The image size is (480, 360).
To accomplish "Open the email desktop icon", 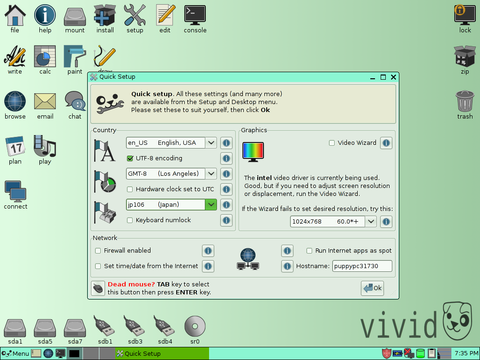I will point(45,105).
